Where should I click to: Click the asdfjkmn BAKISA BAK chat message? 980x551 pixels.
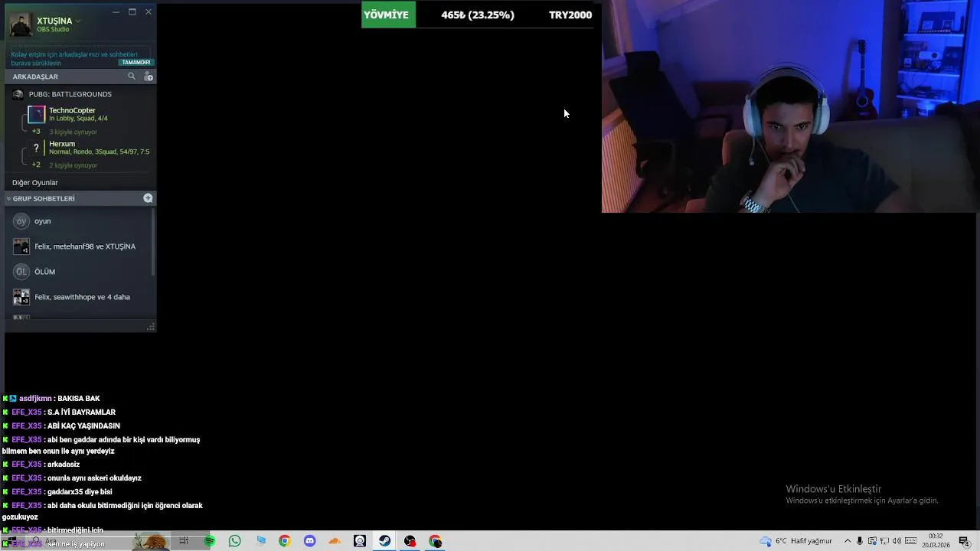[x=51, y=399]
